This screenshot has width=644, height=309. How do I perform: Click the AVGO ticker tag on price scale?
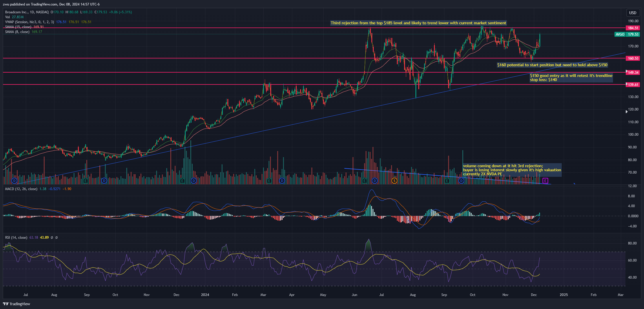[x=620, y=34]
